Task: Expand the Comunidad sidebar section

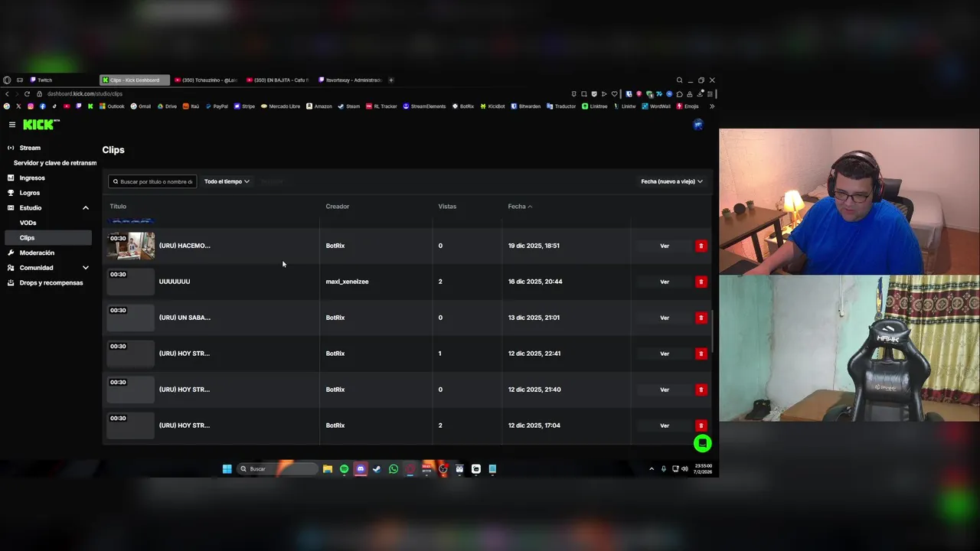Action: 86,268
